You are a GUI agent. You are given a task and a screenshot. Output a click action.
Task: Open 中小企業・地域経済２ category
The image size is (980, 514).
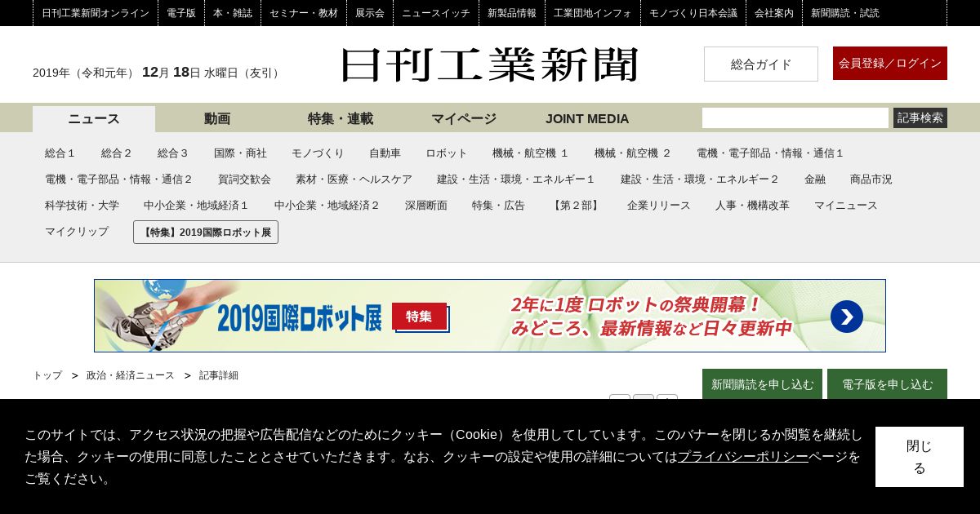(327, 206)
